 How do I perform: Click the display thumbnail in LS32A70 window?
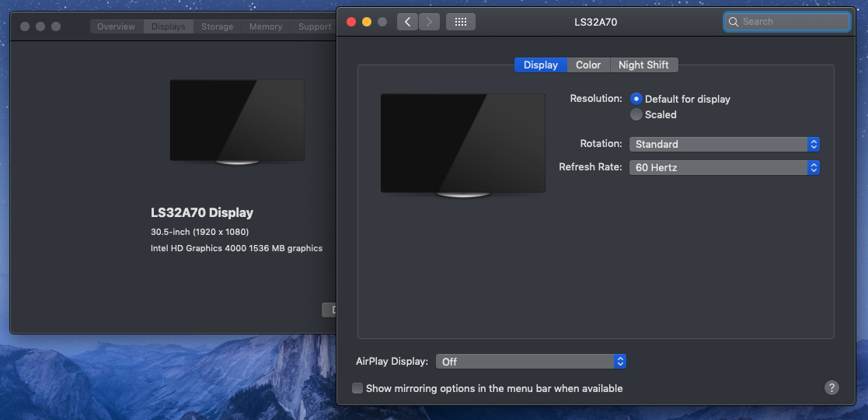(x=463, y=145)
